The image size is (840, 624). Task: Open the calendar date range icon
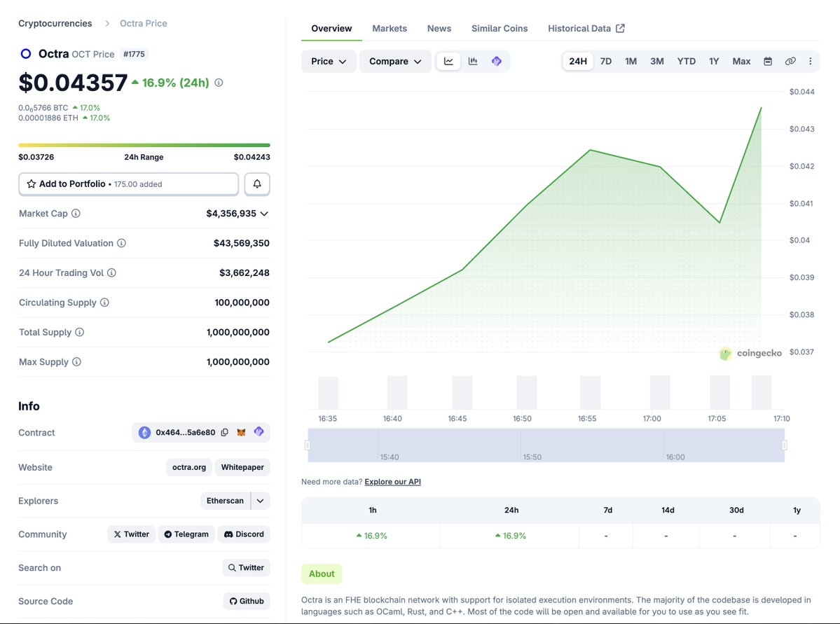(768, 61)
